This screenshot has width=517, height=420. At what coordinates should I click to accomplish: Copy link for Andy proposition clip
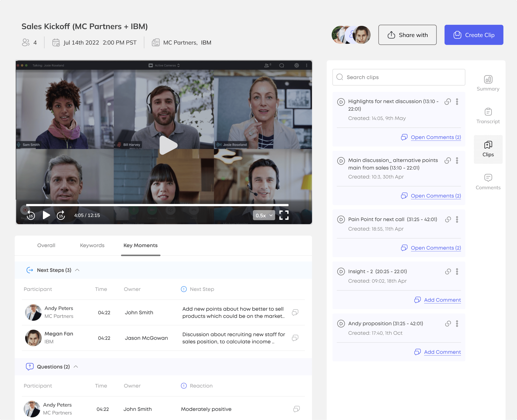coord(448,323)
